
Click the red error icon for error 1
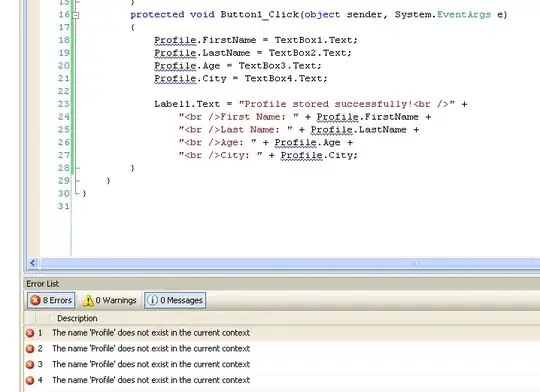coord(30,333)
